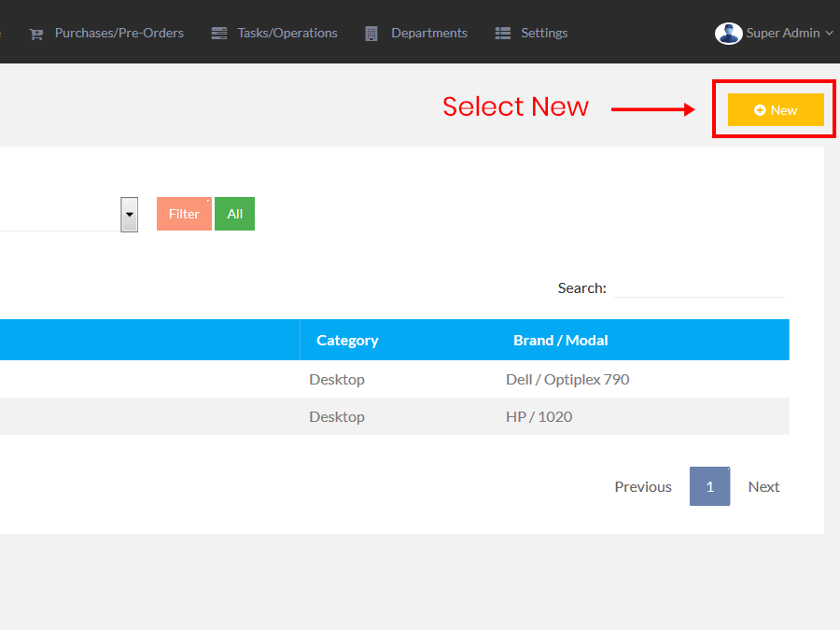This screenshot has height=630, width=840.
Task: Go to the Next page
Action: (x=763, y=487)
